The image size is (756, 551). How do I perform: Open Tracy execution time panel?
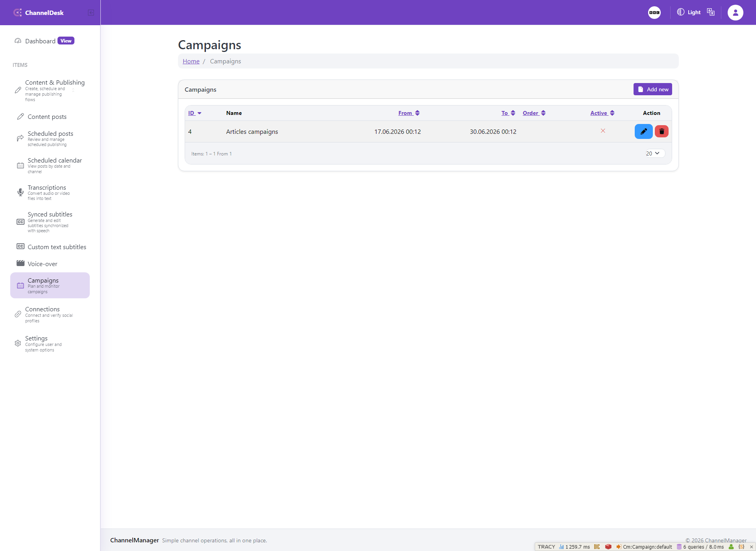tap(574, 547)
